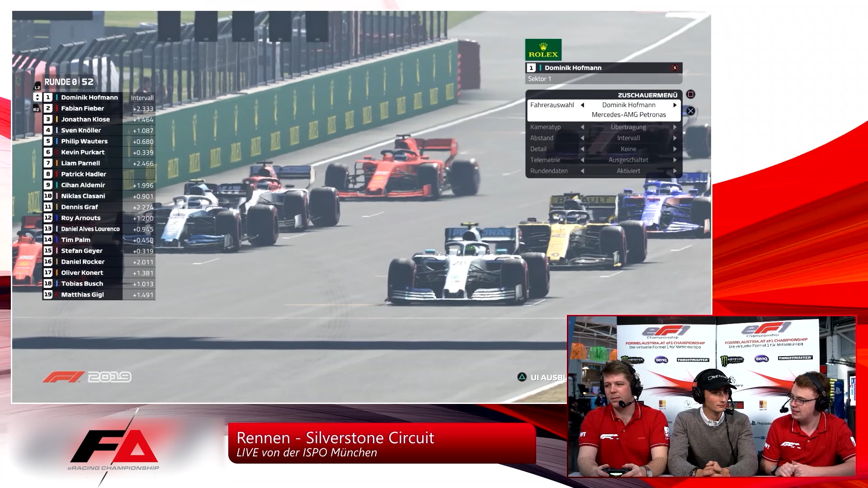Select Oliver Konert in leaderboard

click(99, 272)
